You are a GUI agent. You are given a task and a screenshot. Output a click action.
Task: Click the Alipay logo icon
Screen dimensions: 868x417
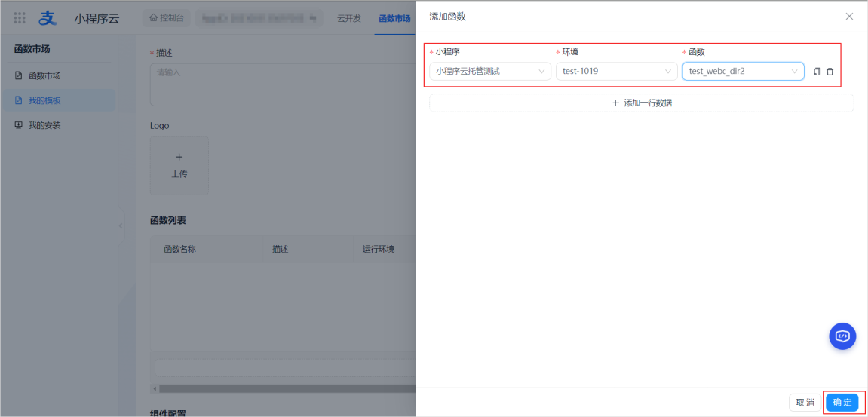pyautogui.click(x=48, y=18)
